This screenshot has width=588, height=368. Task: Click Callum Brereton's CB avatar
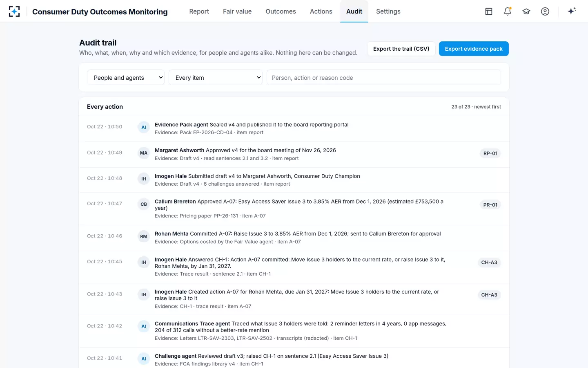144,204
